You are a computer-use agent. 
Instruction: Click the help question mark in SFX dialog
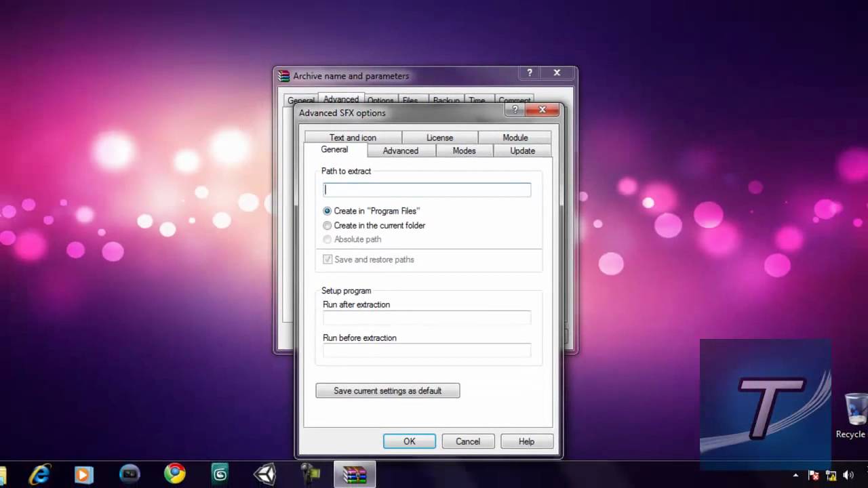[515, 110]
